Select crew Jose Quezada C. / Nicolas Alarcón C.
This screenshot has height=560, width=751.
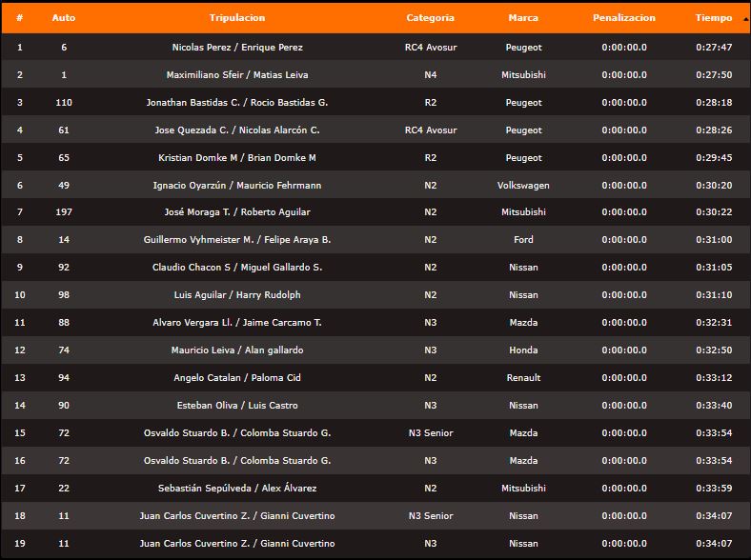pyautogui.click(x=237, y=130)
